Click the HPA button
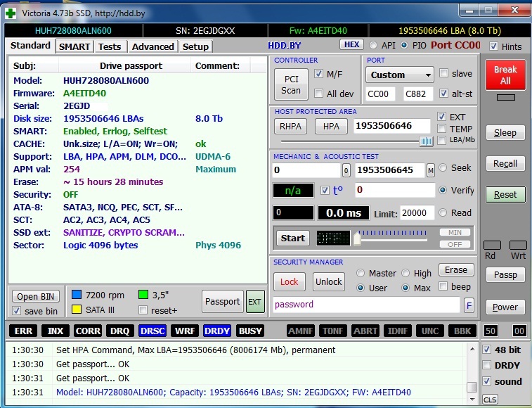532x408 pixels. (331, 127)
